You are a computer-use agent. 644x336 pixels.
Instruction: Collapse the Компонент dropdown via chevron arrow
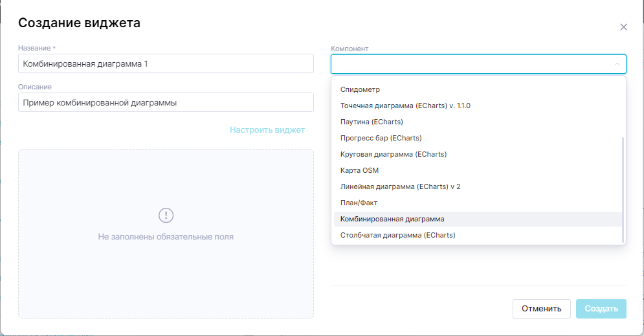[x=617, y=64]
